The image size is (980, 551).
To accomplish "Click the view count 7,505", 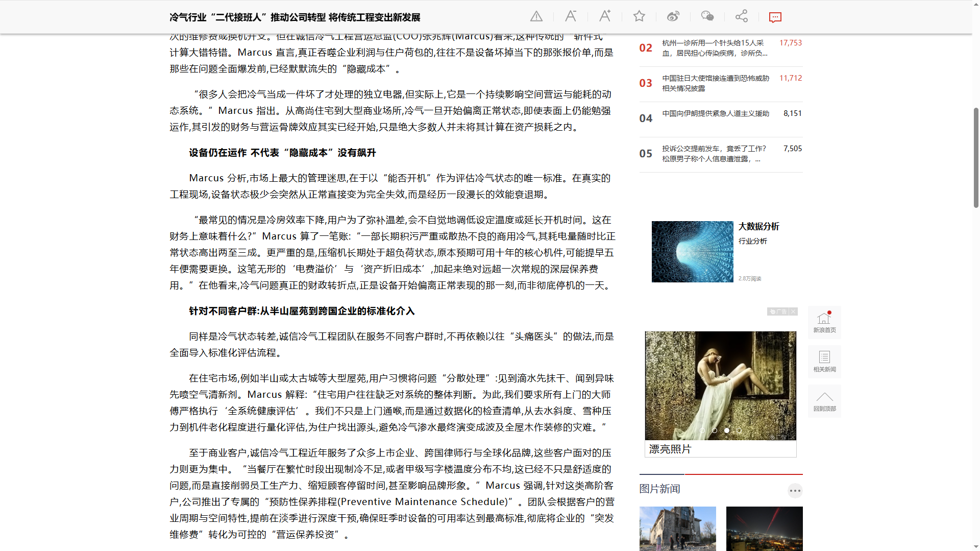I will tap(793, 149).
